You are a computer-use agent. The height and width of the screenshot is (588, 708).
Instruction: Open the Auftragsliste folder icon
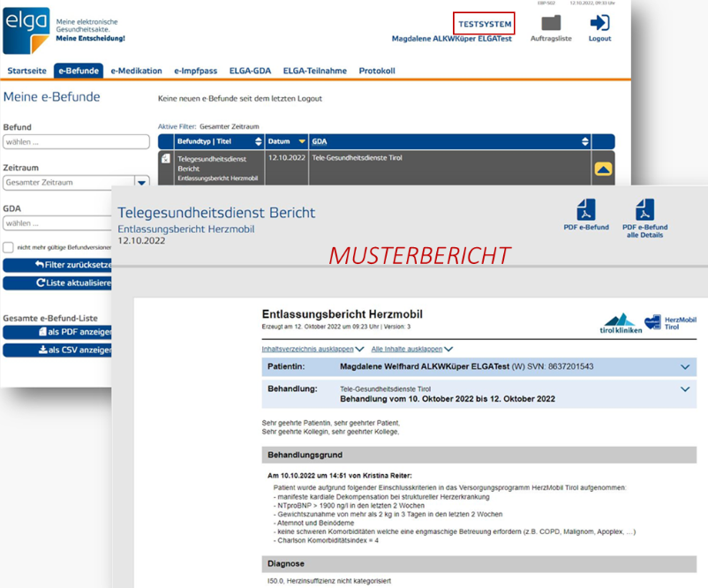(x=551, y=23)
